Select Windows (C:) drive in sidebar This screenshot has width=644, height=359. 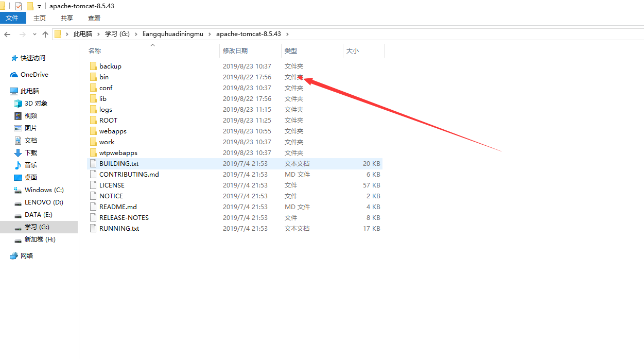click(x=39, y=190)
